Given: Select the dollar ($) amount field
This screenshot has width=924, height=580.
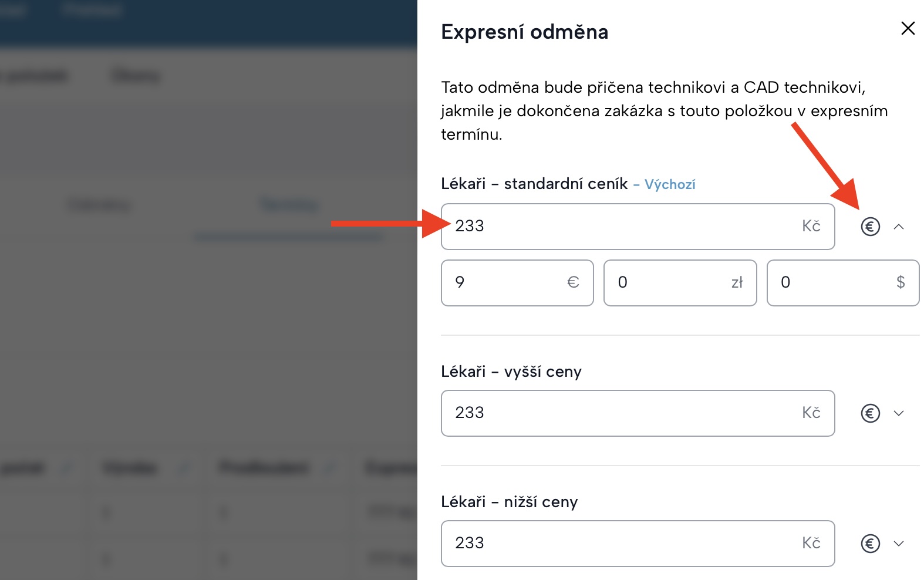Looking at the screenshot, I should [834, 283].
